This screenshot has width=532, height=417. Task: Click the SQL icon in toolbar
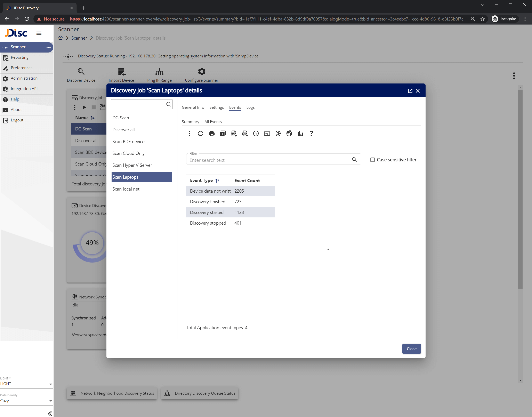coord(267,134)
